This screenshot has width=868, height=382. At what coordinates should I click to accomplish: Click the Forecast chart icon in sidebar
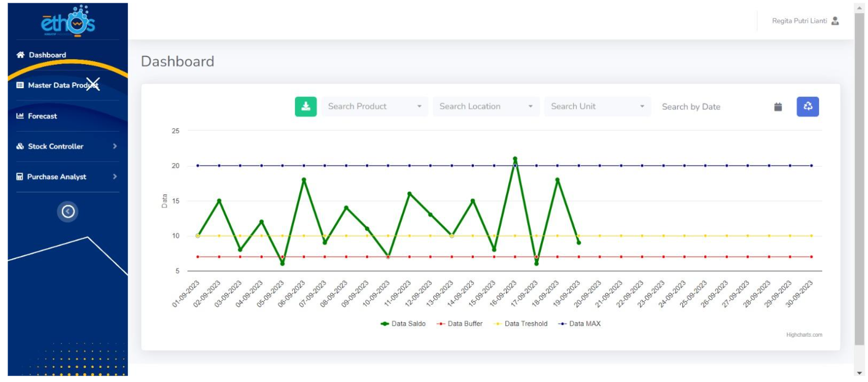coord(20,116)
